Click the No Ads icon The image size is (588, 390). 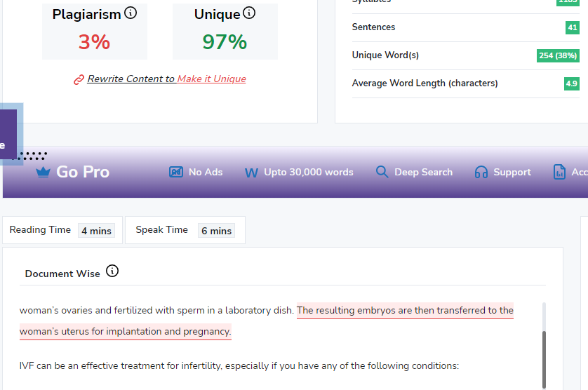point(176,172)
